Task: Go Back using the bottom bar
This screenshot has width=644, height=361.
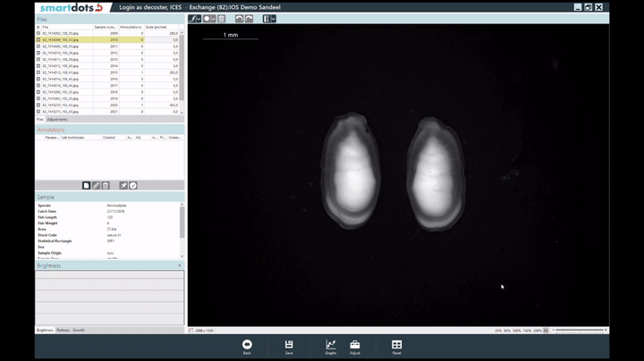Action: point(247,347)
